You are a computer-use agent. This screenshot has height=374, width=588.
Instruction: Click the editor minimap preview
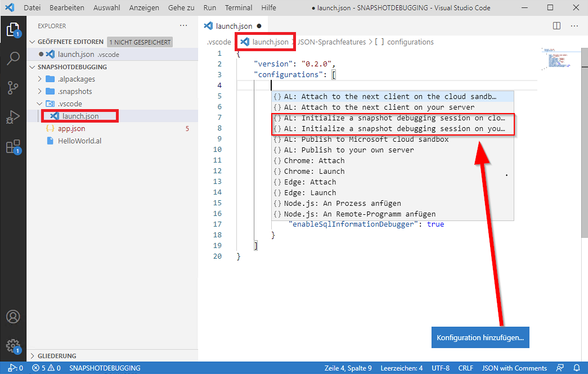557,59
